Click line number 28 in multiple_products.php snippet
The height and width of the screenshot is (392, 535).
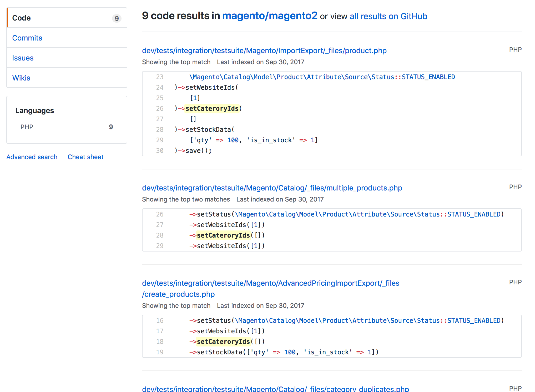(x=160, y=235)
